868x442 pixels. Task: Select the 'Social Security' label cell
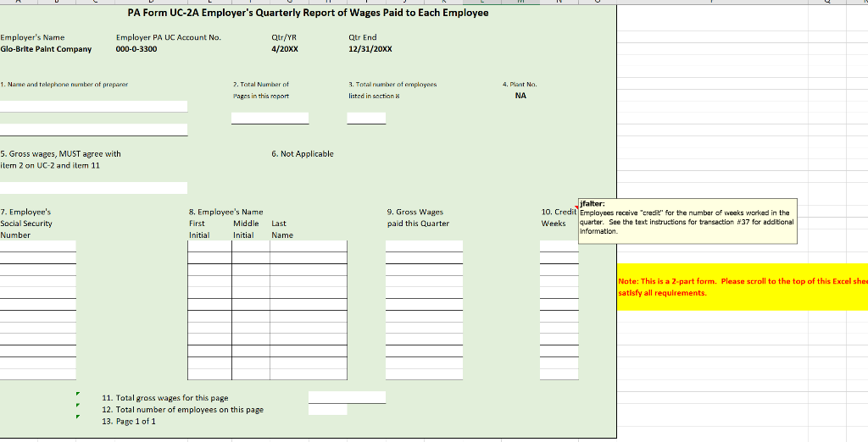[26, 224]
